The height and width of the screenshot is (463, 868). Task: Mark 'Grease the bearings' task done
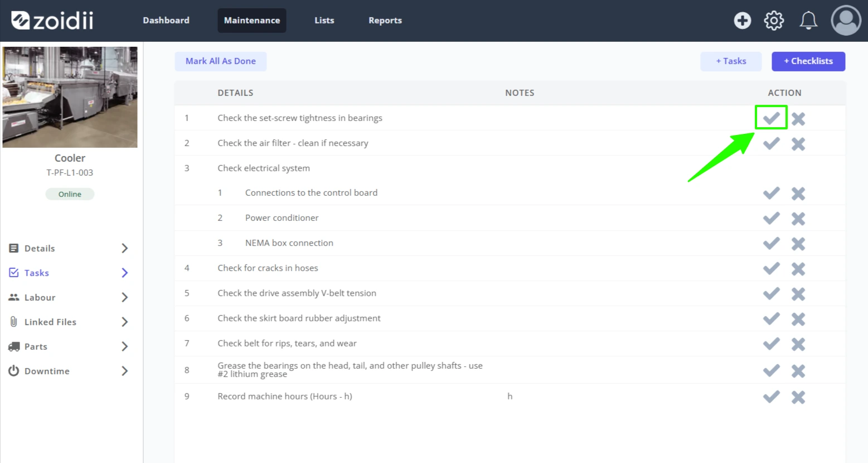pos(772,370)
